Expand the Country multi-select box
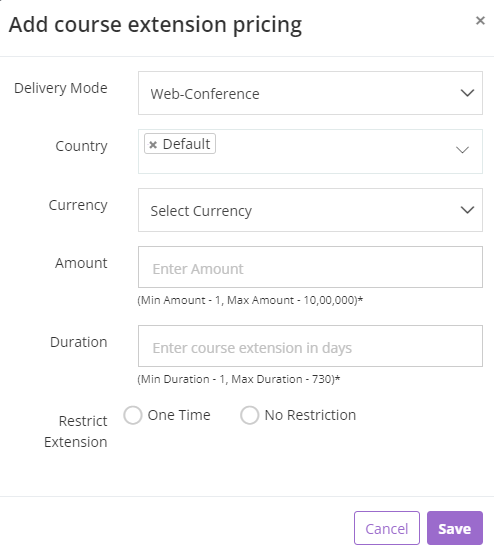The height and width of the screenshot is (556, 494). coord(310,151)
